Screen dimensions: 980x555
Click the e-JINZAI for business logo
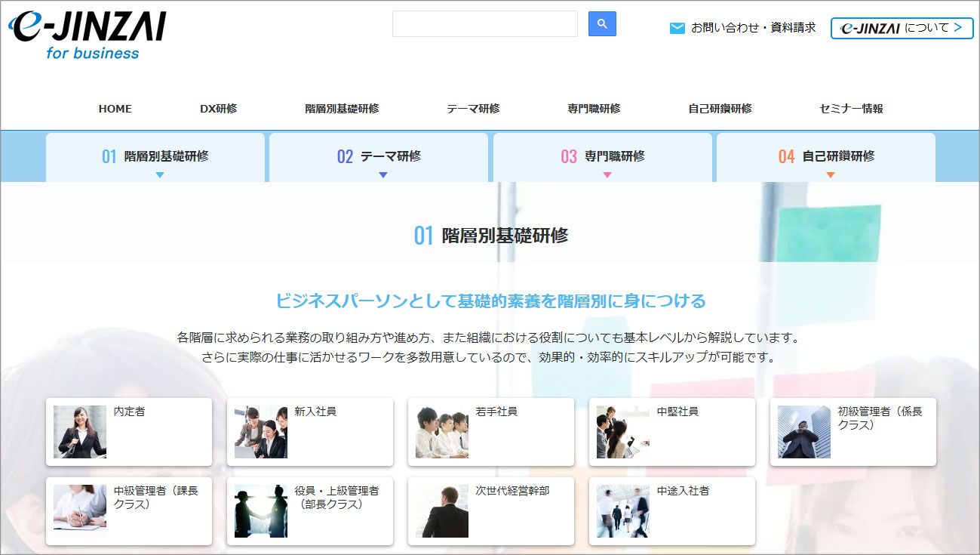pos(87,34)
